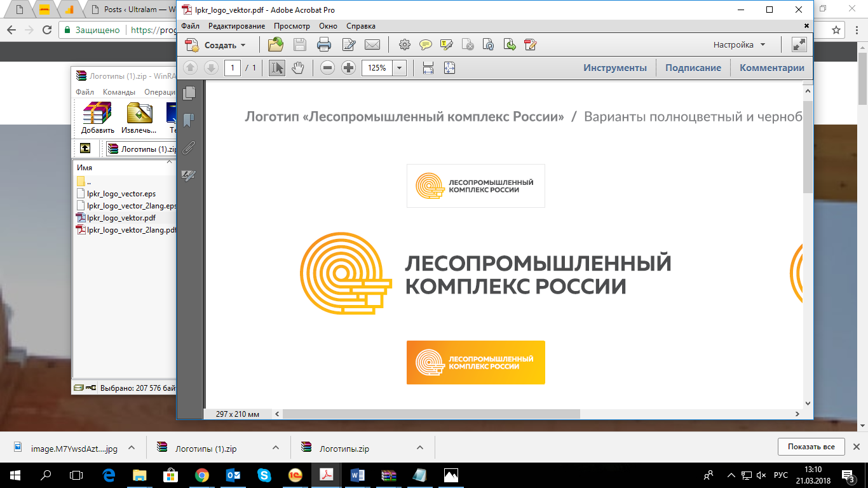868x488 pixels.
Task: Open a file with the Acrobat folder icon
Action: coord(275,44)
